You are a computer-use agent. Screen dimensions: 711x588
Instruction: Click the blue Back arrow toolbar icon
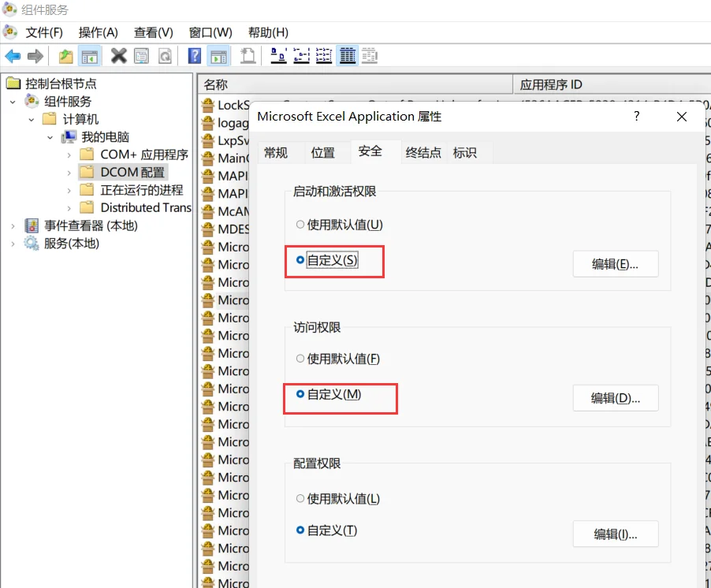click(x=13, y=56)
